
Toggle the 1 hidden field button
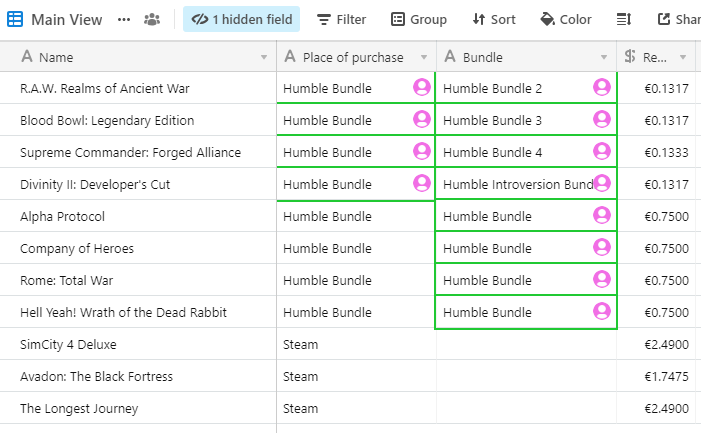pos(241,19)
